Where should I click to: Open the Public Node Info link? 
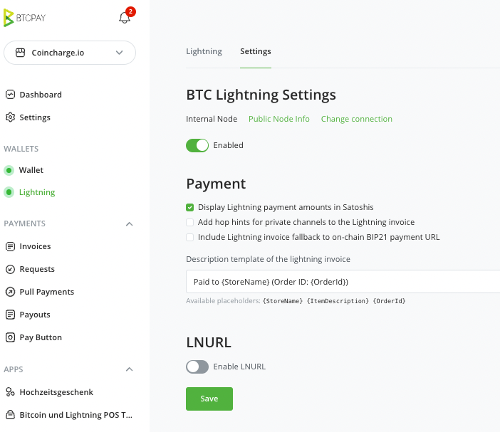[x=279, y=119]
